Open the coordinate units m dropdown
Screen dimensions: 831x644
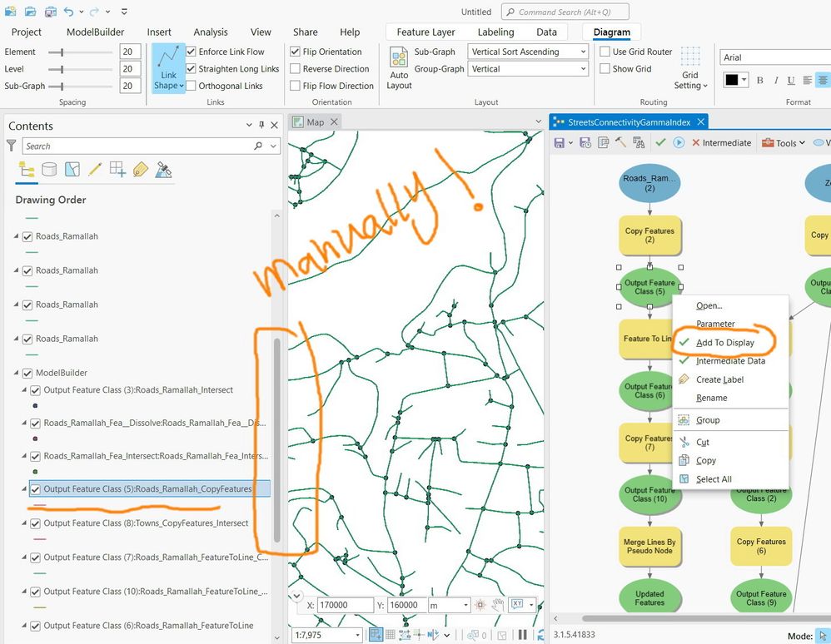pyautogui.click(x=465, y=605)
